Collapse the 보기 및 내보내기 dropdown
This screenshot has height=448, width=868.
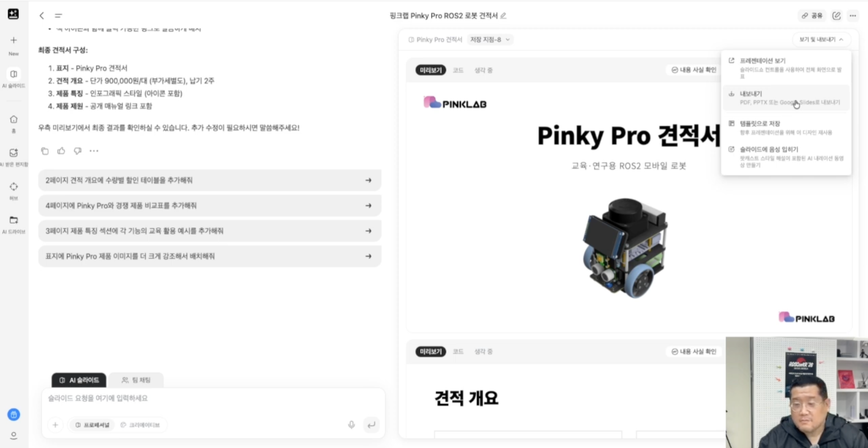[821, 40]
